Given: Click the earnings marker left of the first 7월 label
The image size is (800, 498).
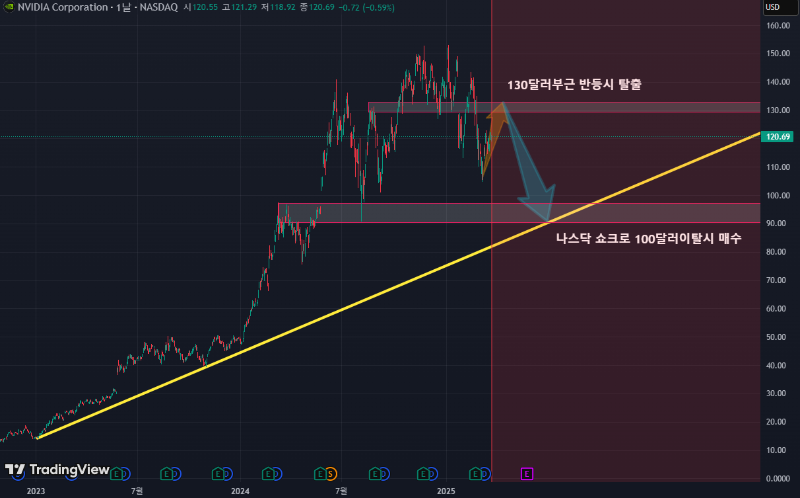Looking at the screenshot, I should click(117, 472).
